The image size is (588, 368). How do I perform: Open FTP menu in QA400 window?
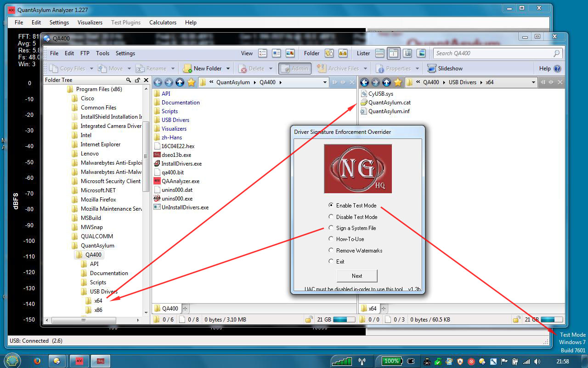tap(85, 53)
